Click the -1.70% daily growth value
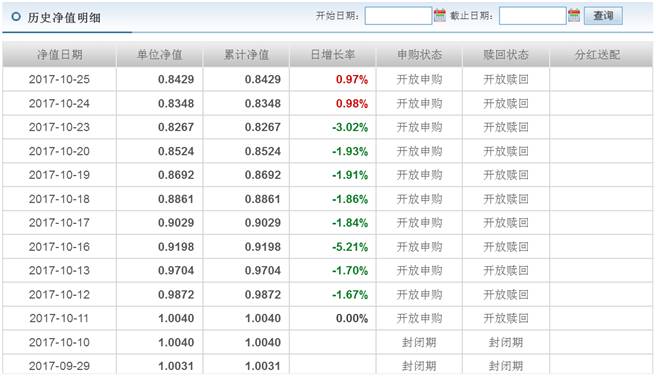 (350, 271)
